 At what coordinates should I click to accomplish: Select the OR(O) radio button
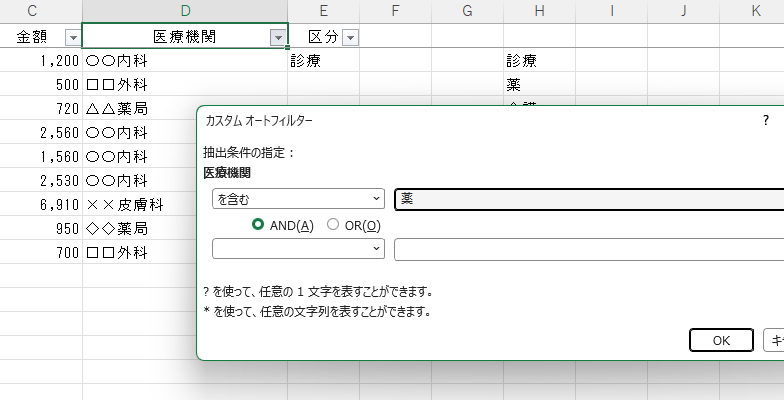pos(333,225)
